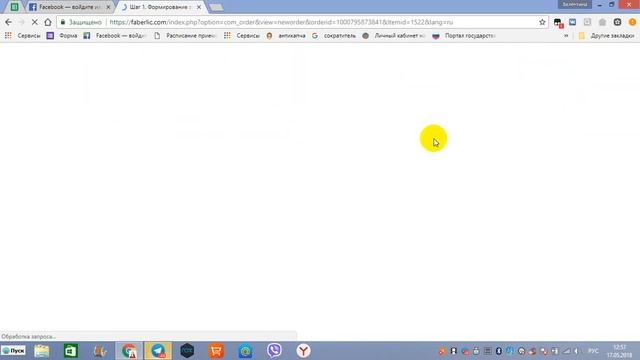Screen dimensions: 640x360
Task: Expand hidden bookmarks chevron
Action: click(x=566, y=36)
